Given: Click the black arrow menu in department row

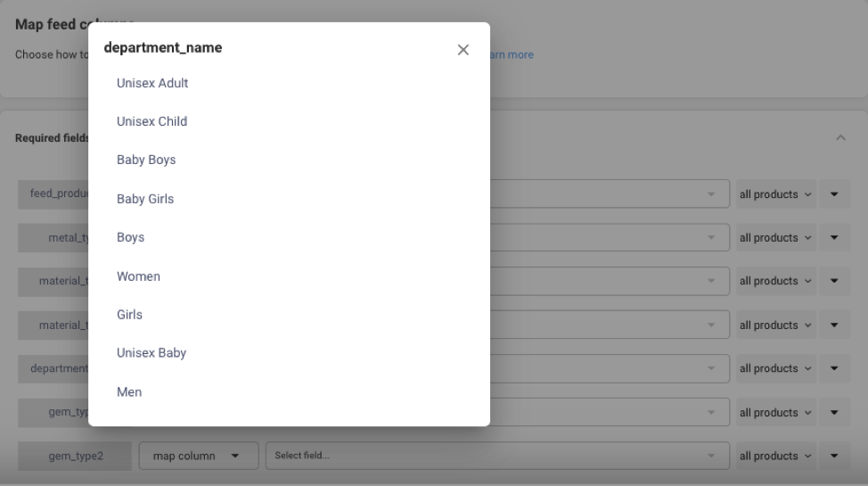Looking at the screenshot, I should (x=834, y=368).
